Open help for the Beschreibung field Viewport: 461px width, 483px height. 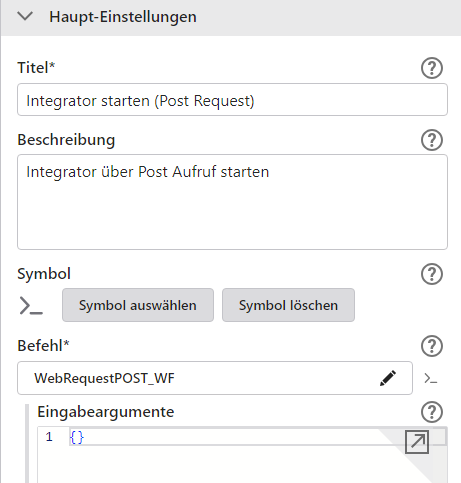click(x=432, y=140)
